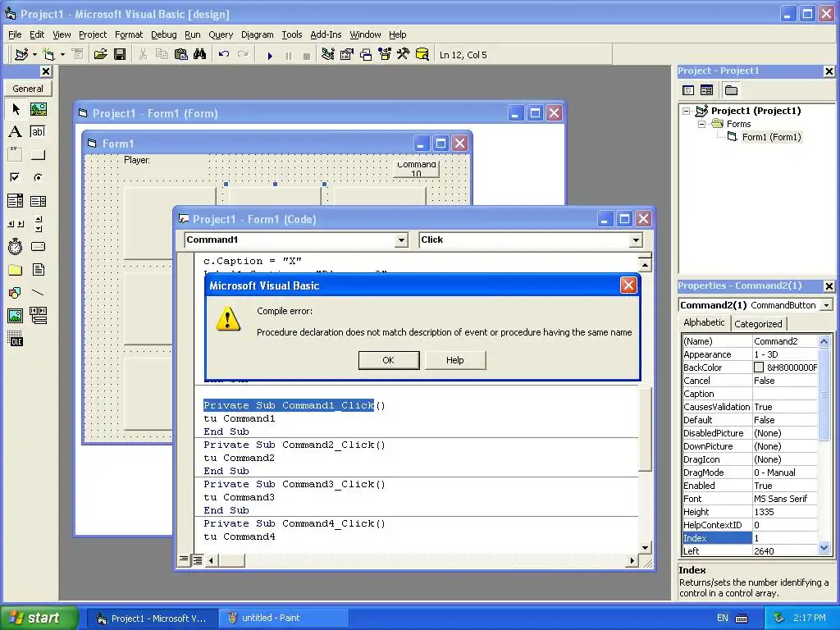Image resolution: width=840 pixels, height=630 pixels.
Task: Select the CommandButton control tool
Action: pos(38,155)
